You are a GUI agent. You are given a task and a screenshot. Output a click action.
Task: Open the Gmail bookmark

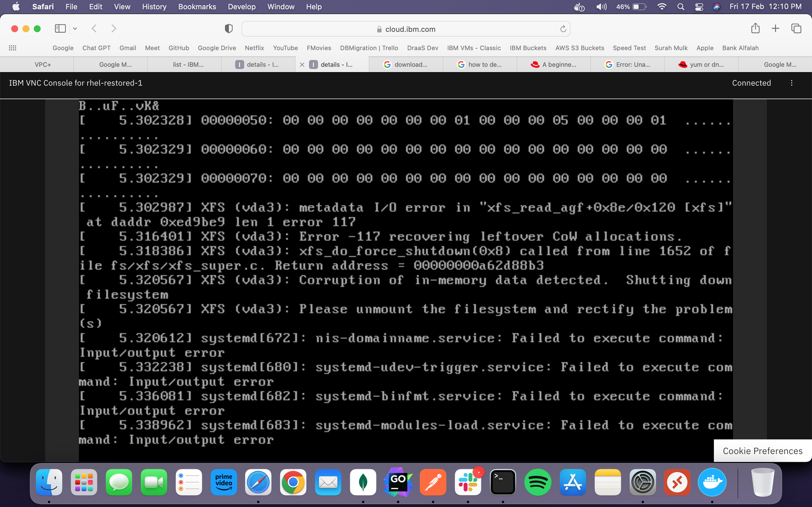128,48
